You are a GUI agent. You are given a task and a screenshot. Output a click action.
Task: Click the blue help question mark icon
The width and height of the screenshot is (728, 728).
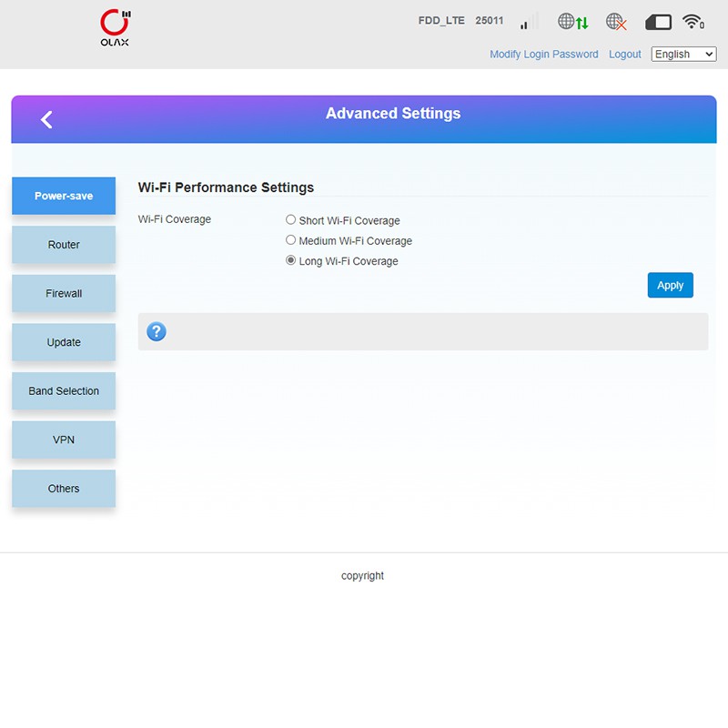point(157,331)
